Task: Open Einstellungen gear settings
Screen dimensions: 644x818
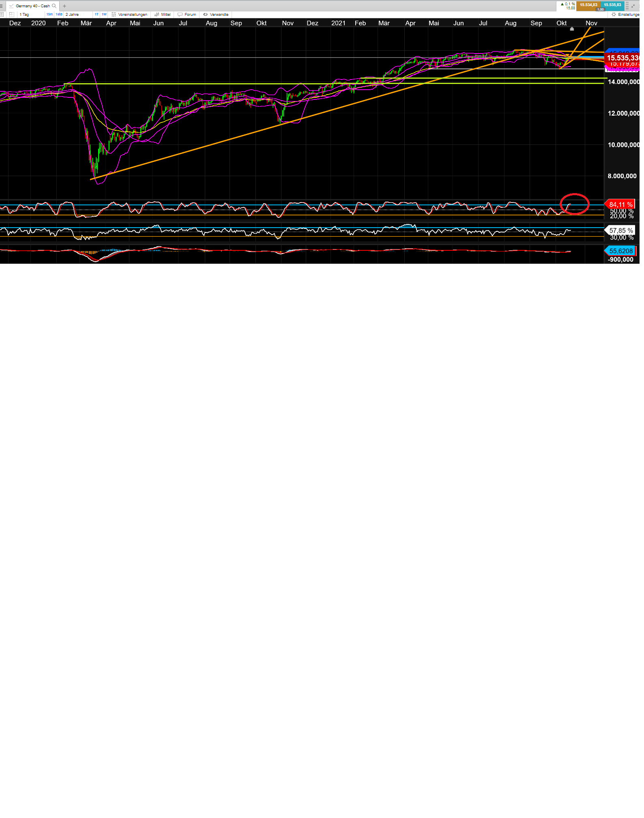Action: coord(625,15)
